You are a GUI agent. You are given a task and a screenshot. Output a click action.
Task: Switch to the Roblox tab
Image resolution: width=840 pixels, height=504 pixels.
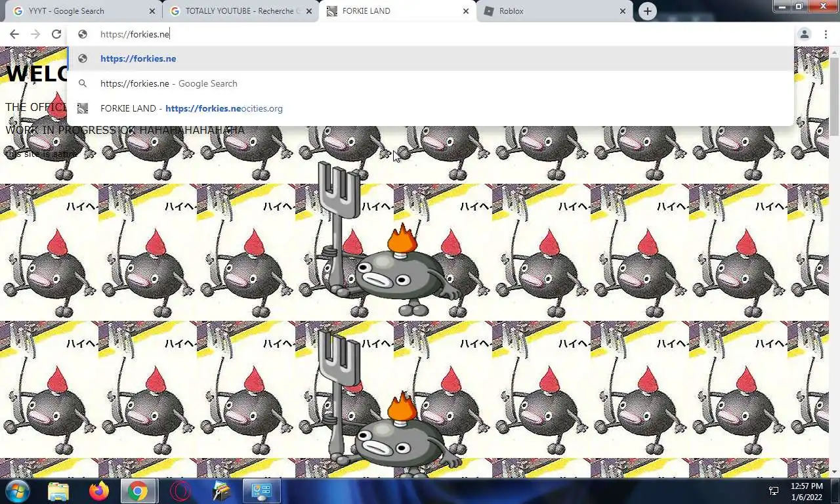point(555,11)
